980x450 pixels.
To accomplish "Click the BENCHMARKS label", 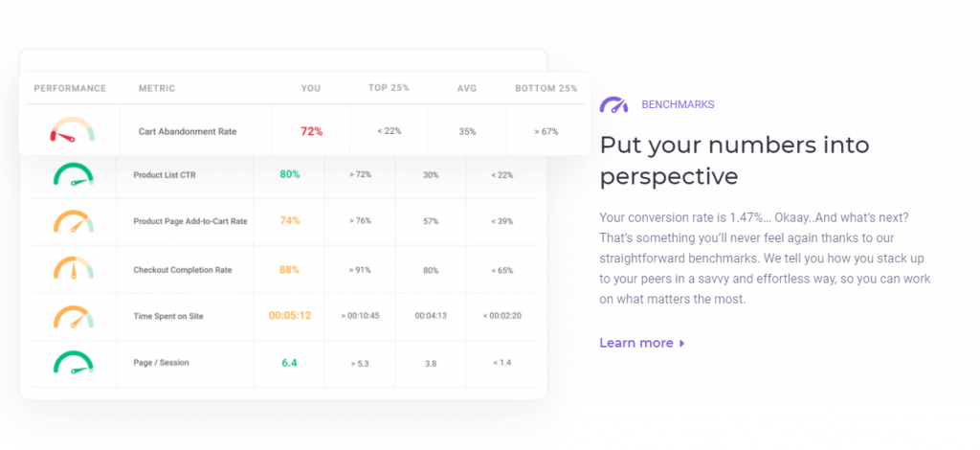I will click(678, 104).
